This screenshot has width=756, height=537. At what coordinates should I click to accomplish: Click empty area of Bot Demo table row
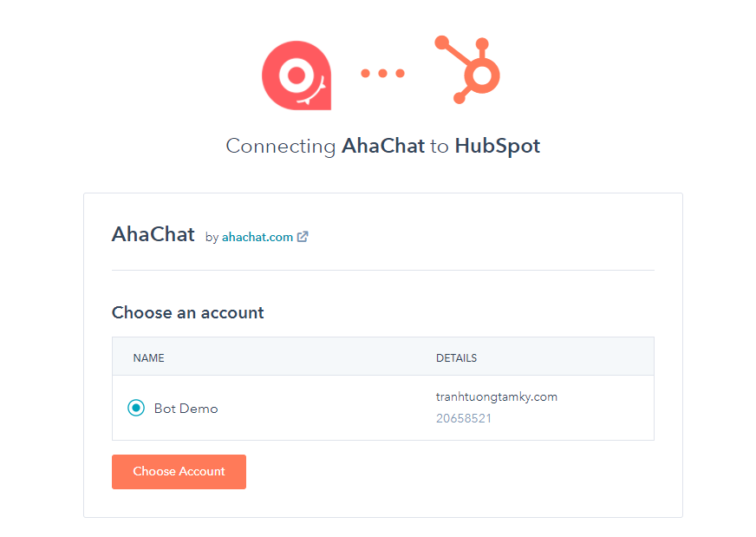(x=328, y=409)
